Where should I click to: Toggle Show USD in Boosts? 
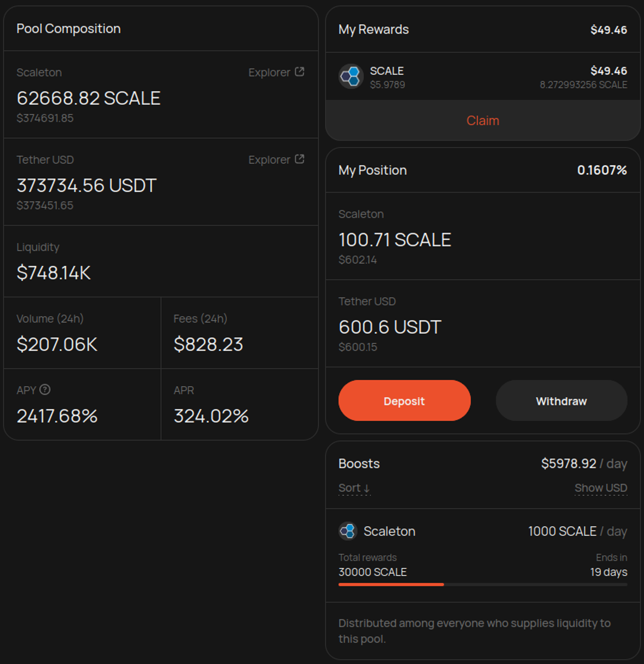point(601,488)
